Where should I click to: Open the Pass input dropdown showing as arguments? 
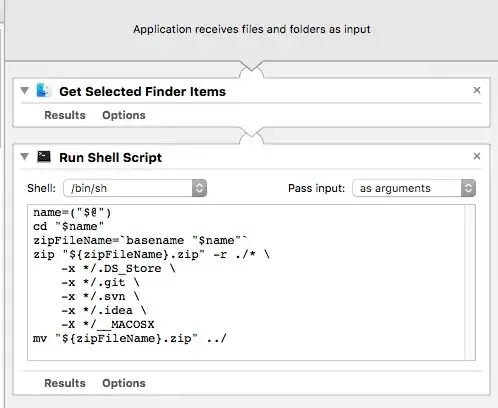(x=414, y=188)
